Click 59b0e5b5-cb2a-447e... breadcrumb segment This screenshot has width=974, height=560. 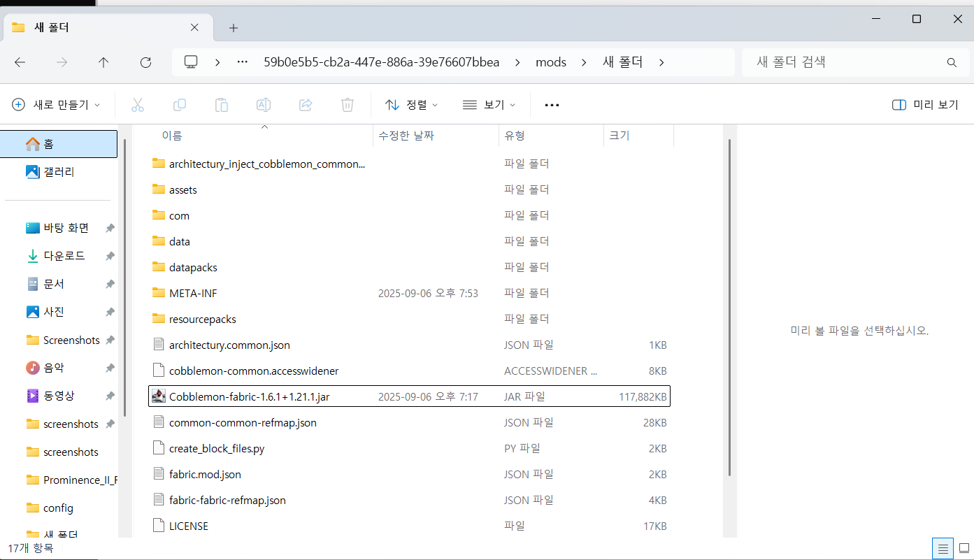[382, 62]
